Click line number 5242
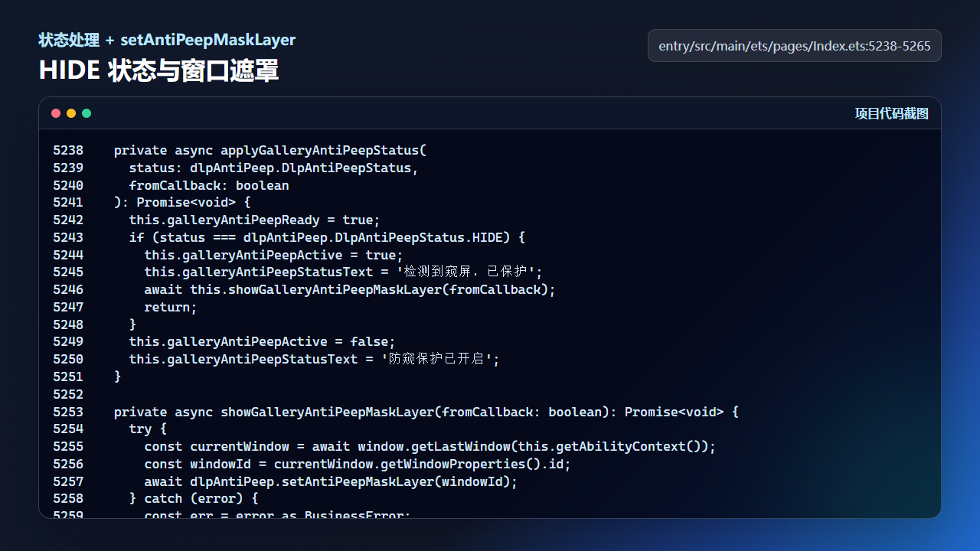The image size is (980, 551). (68, 220)
